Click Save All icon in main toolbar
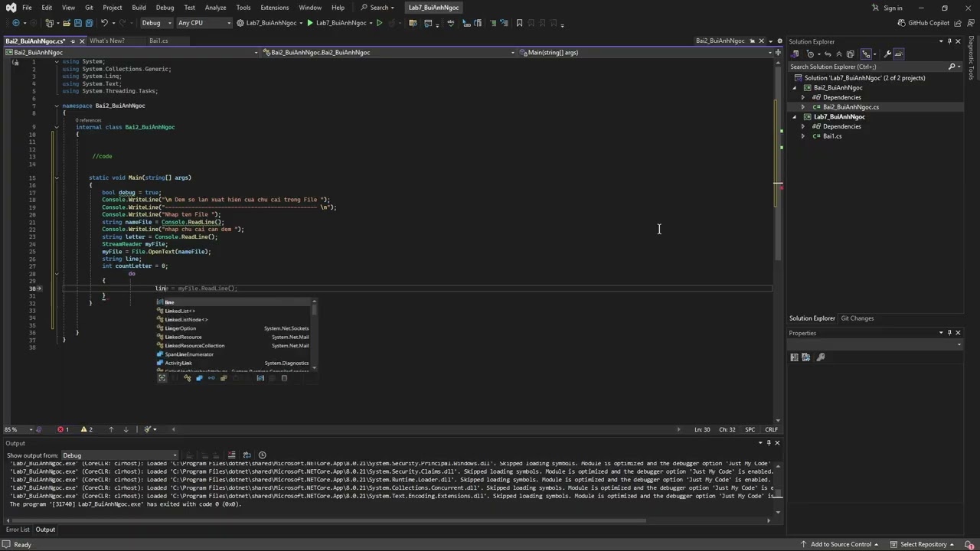This screenshot has height=551, width=980. [89, 23]
